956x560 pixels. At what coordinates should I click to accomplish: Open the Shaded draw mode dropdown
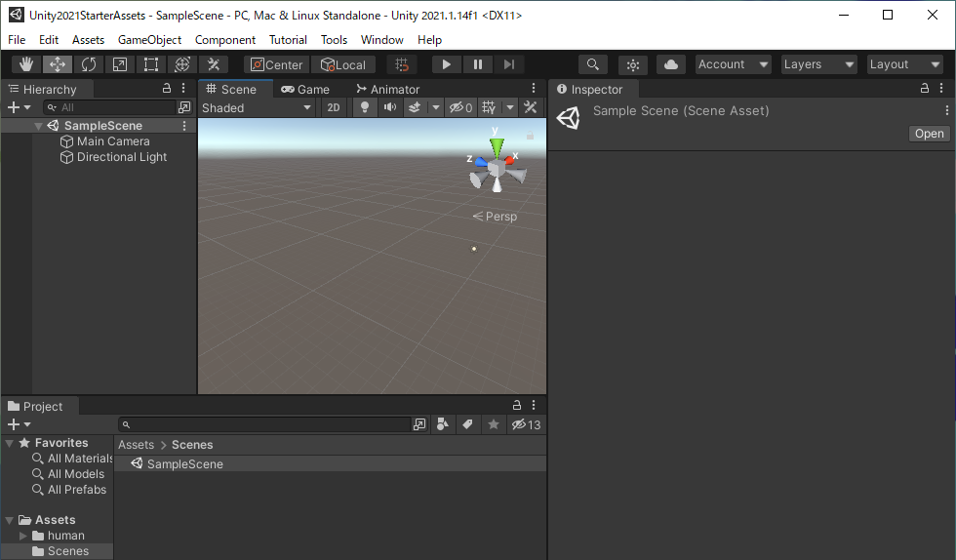pyautogui.click(x=257, y=107)
